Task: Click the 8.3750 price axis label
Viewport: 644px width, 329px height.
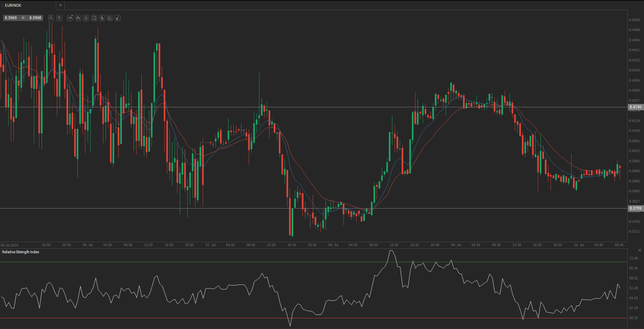Action: [634, 222]
